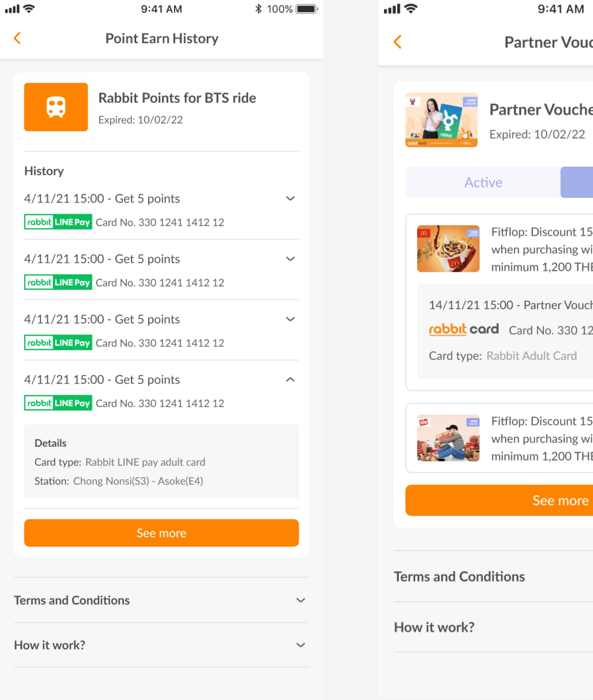Go back from Partner Voucher screen
Image resolution: width=593 pixels, height=700 pixels.
click(x=398, y=42)
